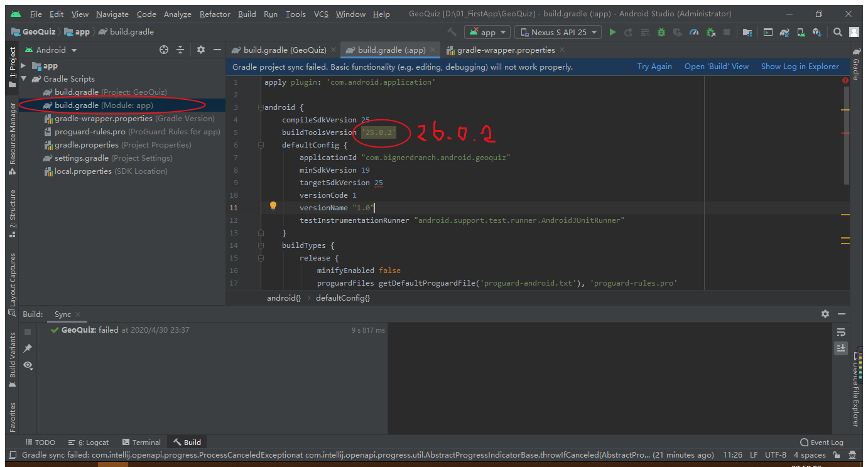This screenshot has width=868, height=467.
Task: Fold the buildTypes block at line 14
Action: [260, 245]
